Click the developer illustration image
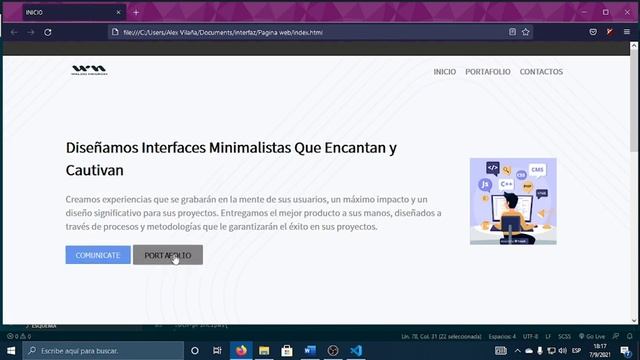640x360 pixels. (x=513, y=201)
